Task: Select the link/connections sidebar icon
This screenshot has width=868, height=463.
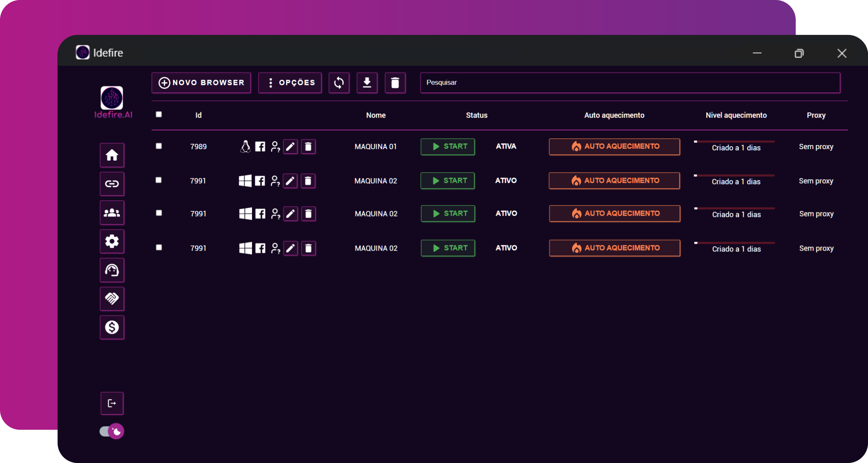Action: click(112, 184)
